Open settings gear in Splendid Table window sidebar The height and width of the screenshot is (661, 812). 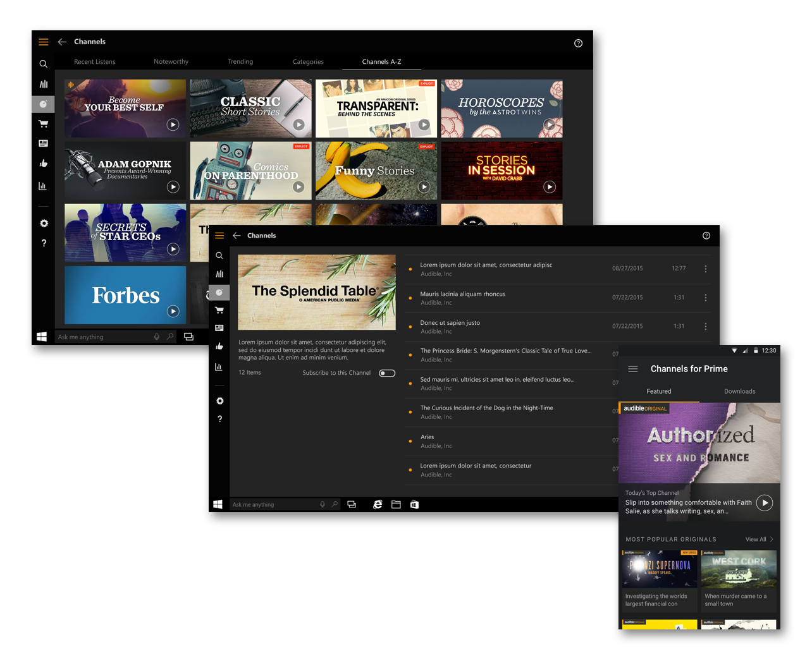(x=219, y=401)
